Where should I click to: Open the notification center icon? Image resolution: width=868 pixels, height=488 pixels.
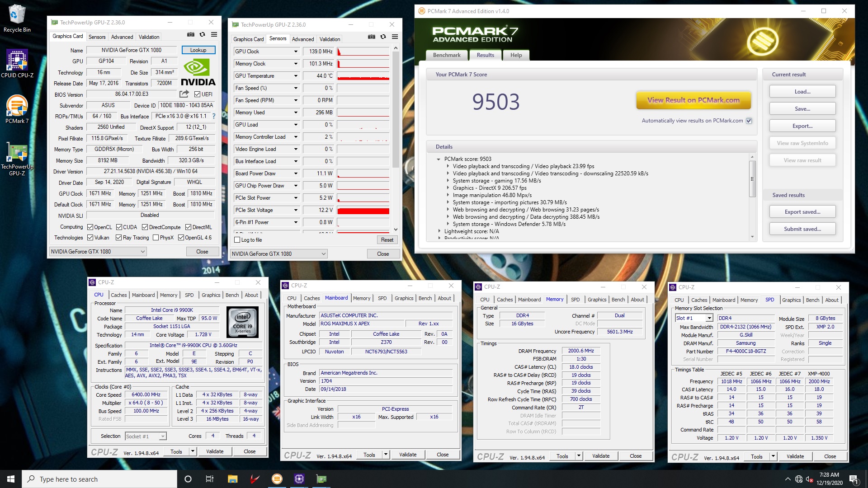point(854,479)
